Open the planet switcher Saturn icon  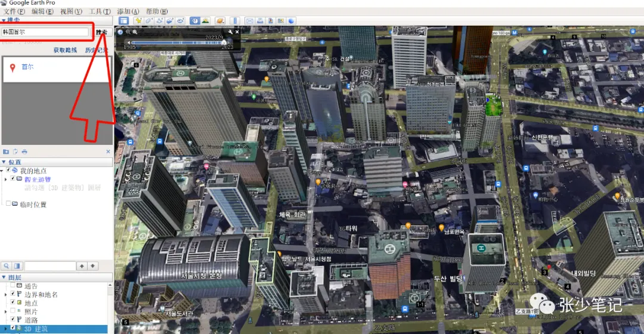[220, 20]
